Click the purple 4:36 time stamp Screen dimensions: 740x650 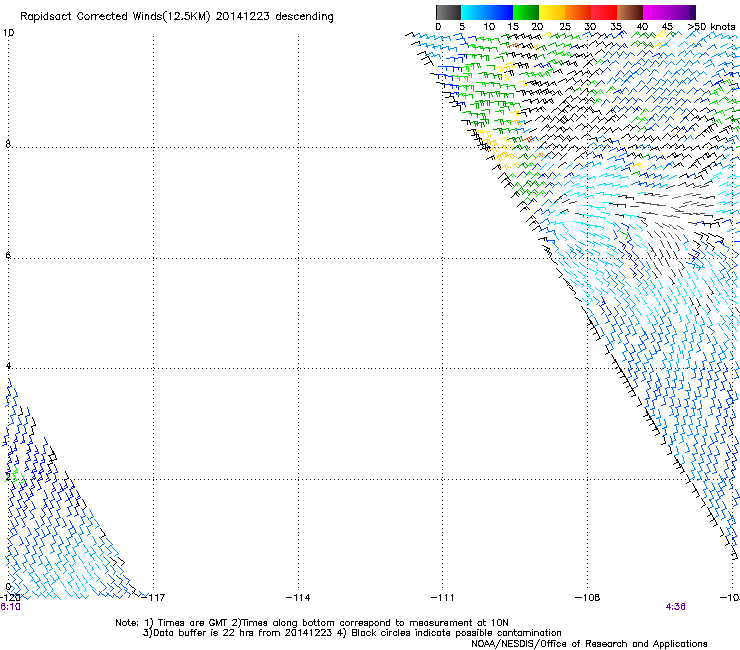coord(675,607)
